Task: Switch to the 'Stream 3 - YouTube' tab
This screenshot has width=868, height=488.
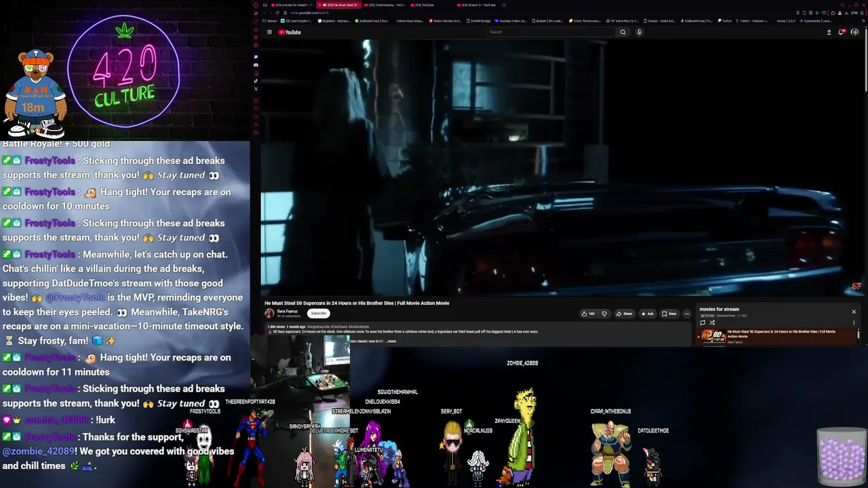Action: pos(478,5)
